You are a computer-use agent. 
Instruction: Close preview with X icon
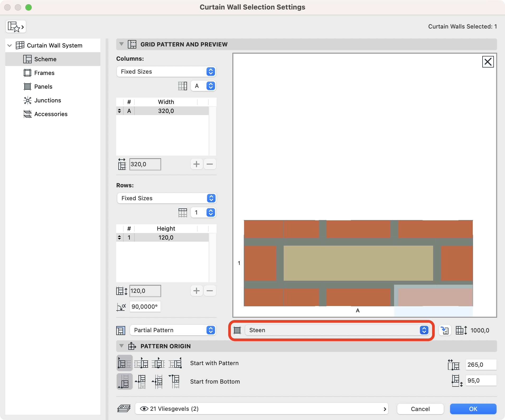(488, 62)
